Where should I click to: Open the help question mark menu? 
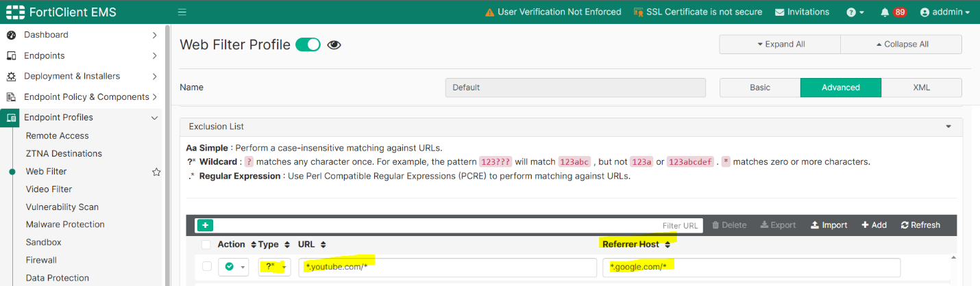[x=855, y=12]
